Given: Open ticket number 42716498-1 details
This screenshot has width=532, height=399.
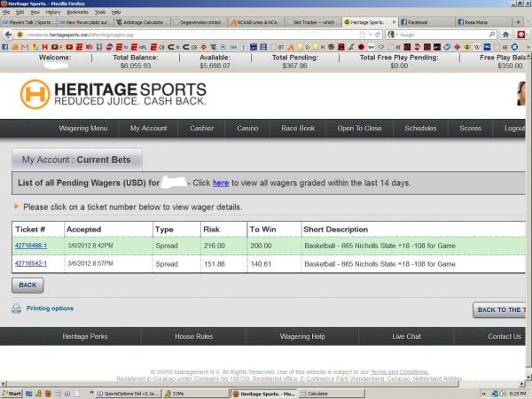Looking at the screenshot, I should (31, 246).
